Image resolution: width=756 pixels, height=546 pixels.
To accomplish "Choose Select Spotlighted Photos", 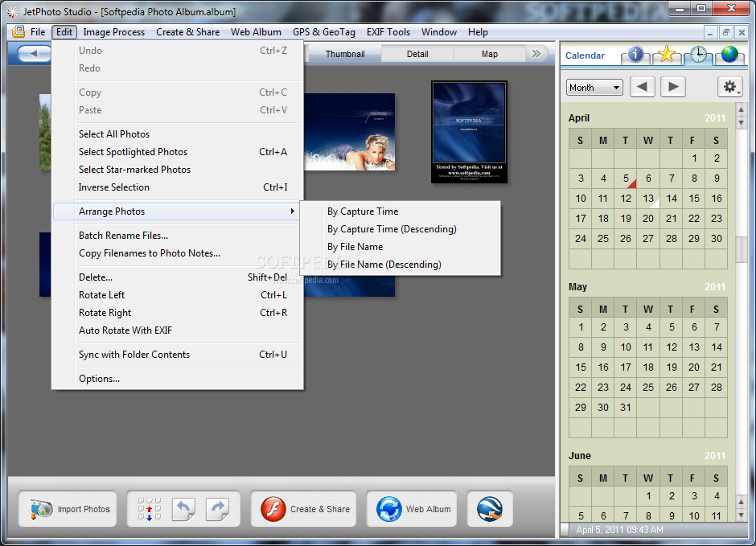I will pyautogui.click(x=178, y=152).
